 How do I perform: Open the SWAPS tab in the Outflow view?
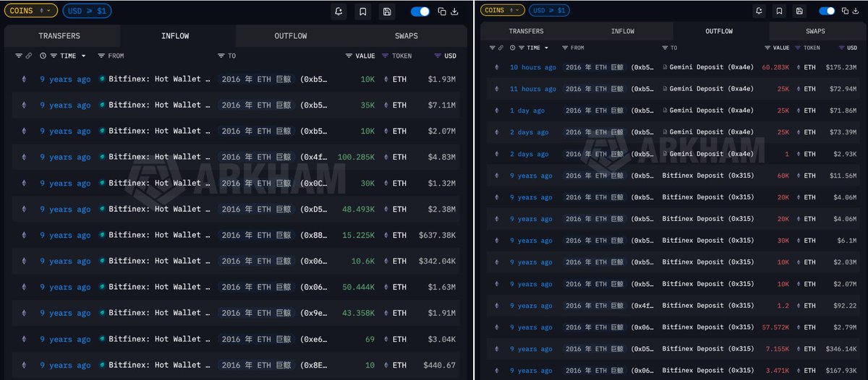pyautogui.click(x=816, y=31)
